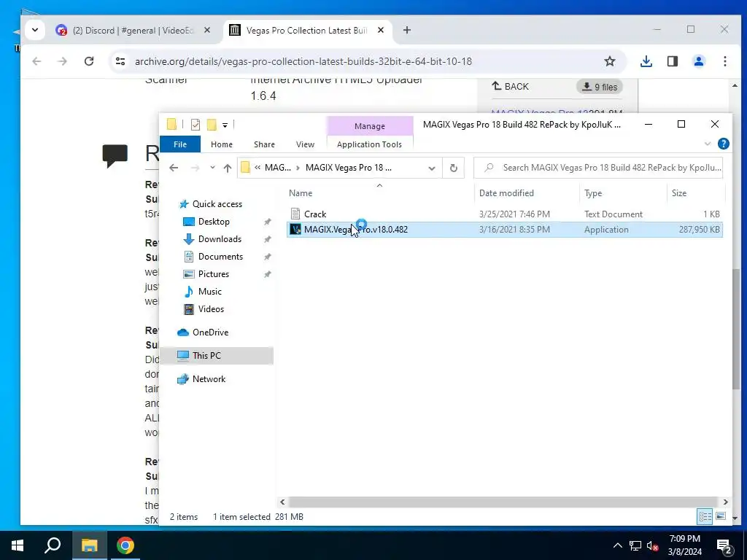Sort by Size column header

679,192
